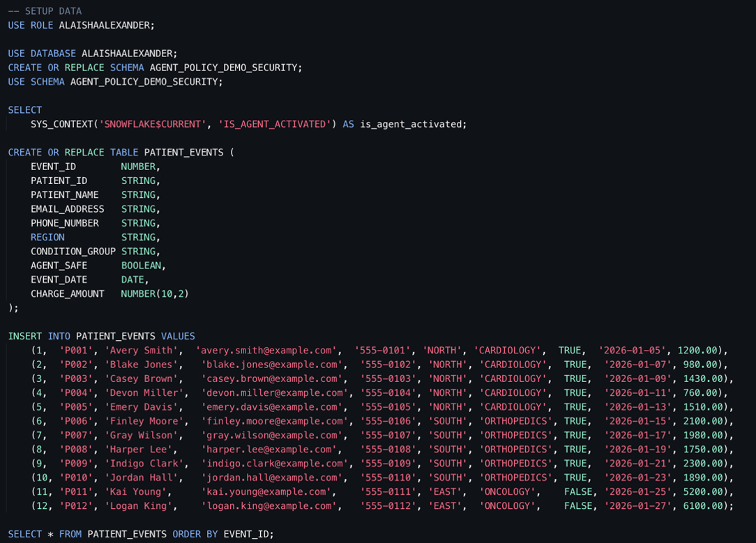Click the 6100.00 charge amount
756x543 pixels.
[x=703, y=506]
